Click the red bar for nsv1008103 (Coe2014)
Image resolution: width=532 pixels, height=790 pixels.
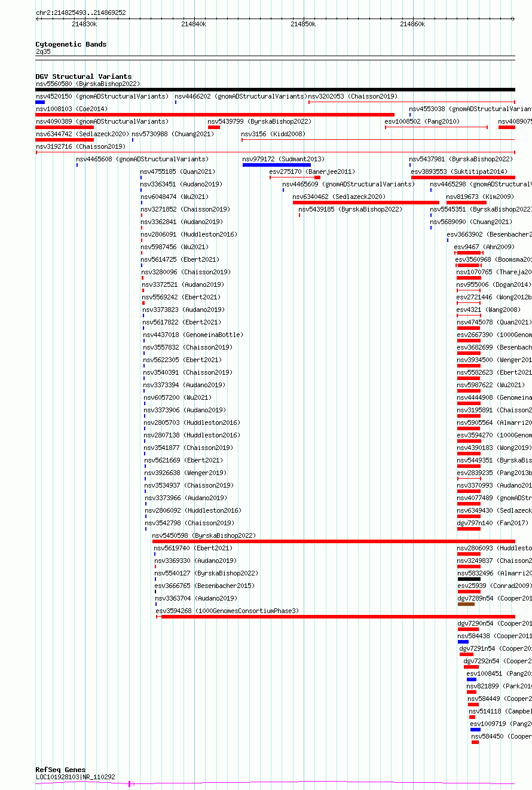coord(215,115)
